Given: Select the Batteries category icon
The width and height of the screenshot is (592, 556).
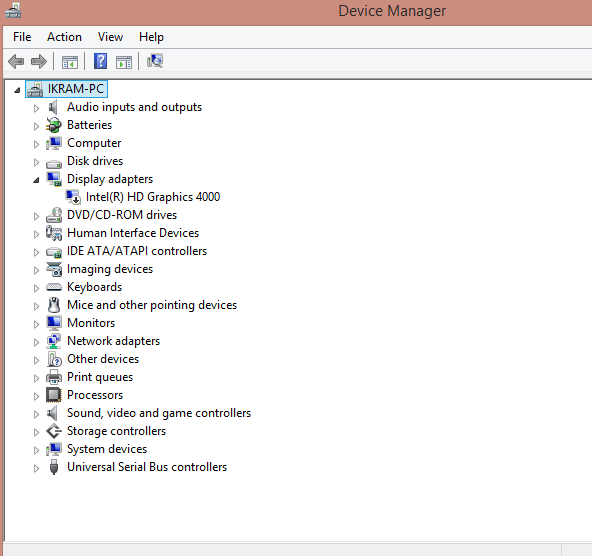Looking at the screenshot, I should click(x=54, y=125).
